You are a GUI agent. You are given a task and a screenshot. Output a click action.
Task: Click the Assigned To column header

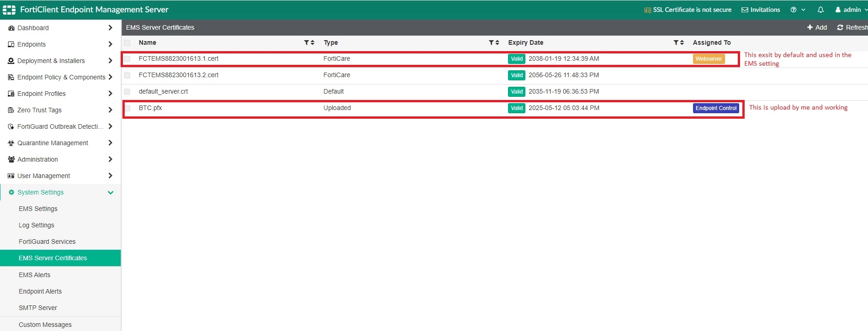[712, 42]
